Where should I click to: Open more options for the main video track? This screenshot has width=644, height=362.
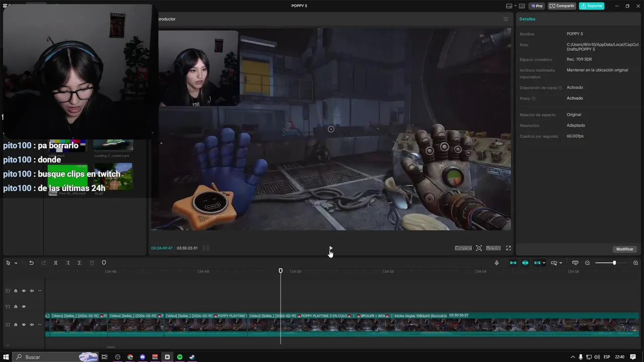click(40, 325)
